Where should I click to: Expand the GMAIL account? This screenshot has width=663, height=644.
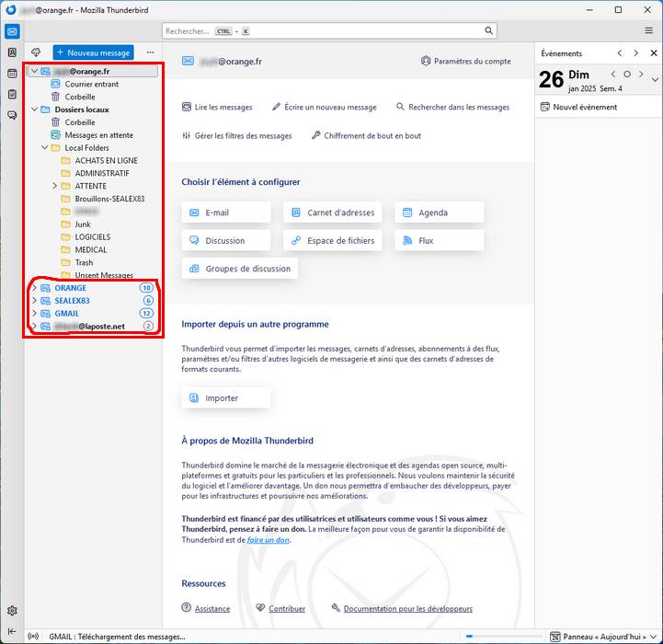coord(35,313)
